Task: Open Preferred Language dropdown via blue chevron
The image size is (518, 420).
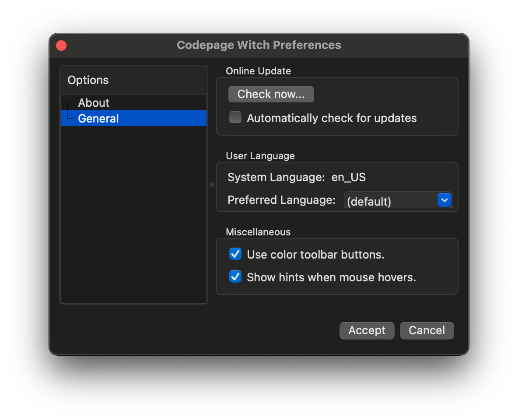Action: tap(444, 200)
